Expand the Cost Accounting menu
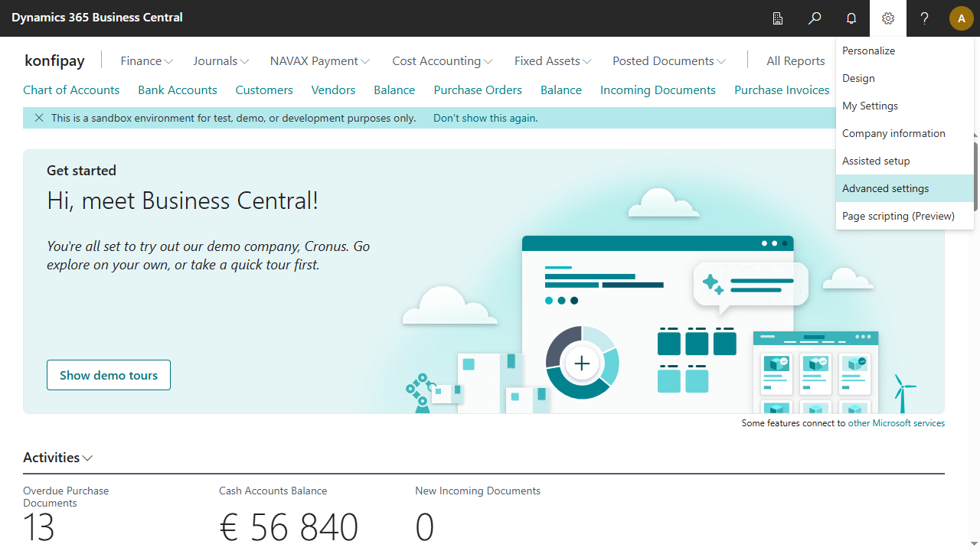The image size is (980, 551). tap(443, 61)
